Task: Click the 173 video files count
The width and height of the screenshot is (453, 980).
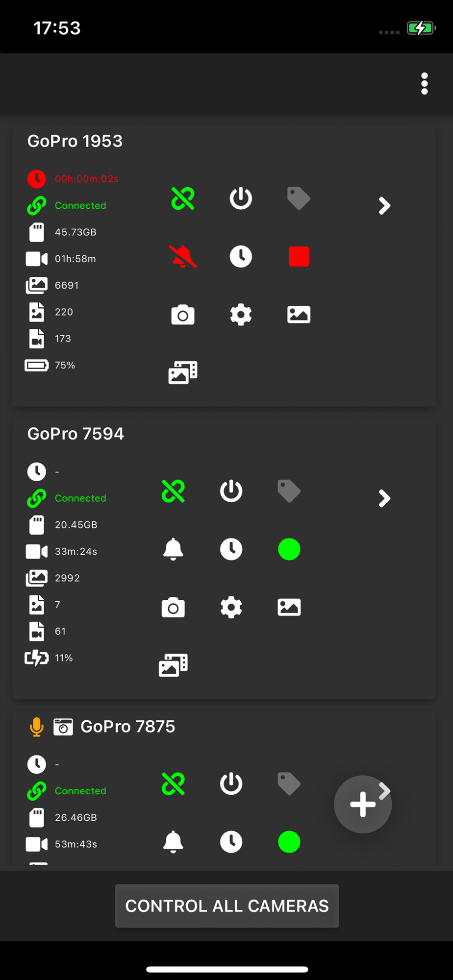Action: [x=63, y=339]
